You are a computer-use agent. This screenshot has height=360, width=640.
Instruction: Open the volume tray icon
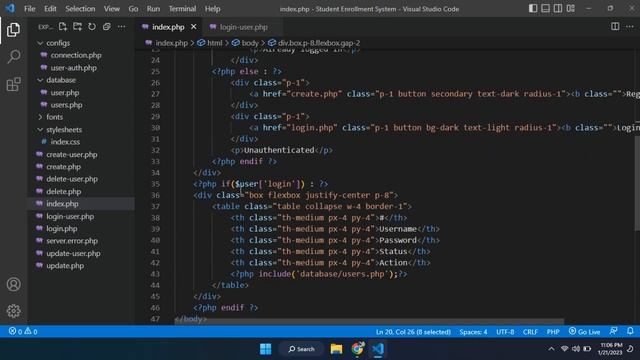click(576, 349)
